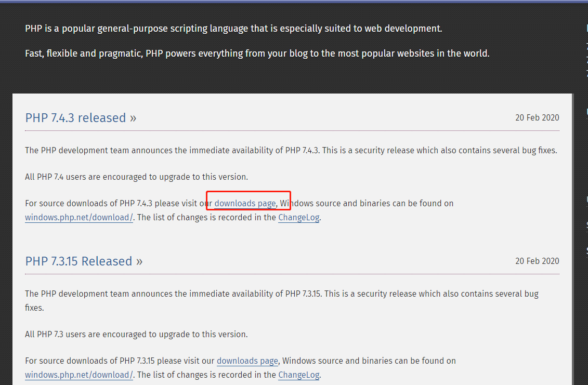Follow the downloads page link for PHP 7.4.3
This screenshot has width=588, height=385.
click(x=245, y=203)
